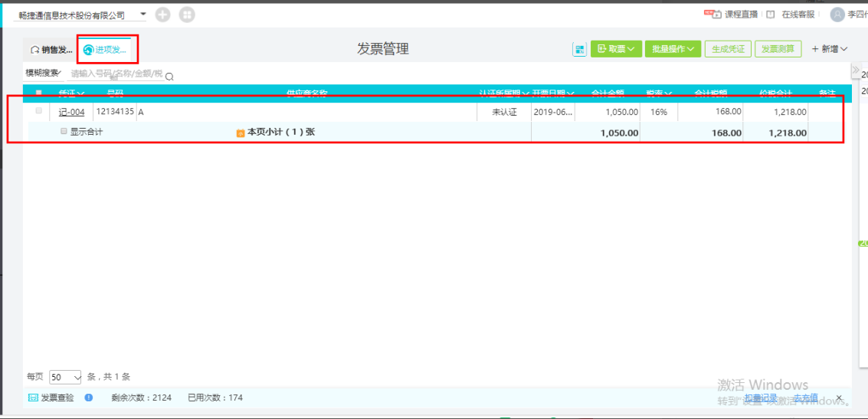
Task: Enable the 显示合计 checkbox
Action: (64, 131)
